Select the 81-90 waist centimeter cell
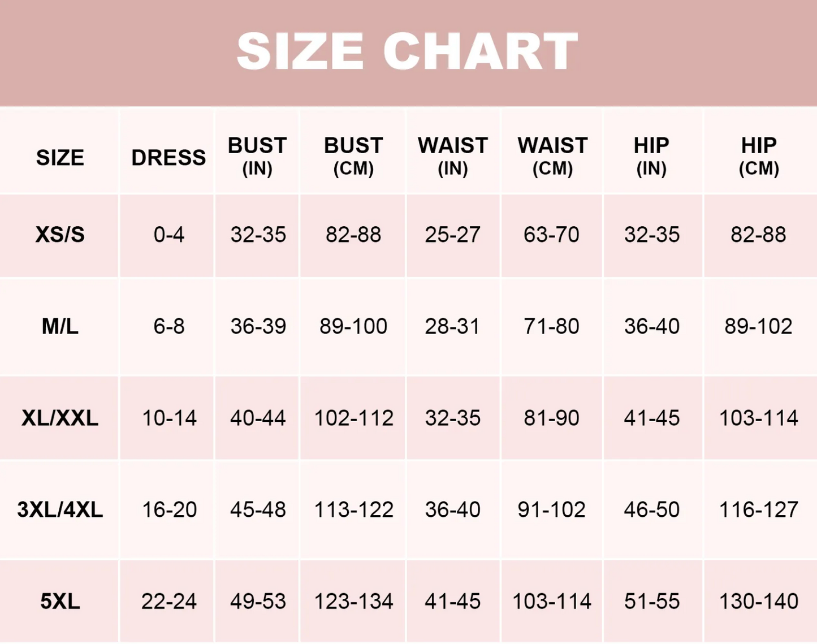The height and width of the screenshot is (644, 817). tap(551, 418)
